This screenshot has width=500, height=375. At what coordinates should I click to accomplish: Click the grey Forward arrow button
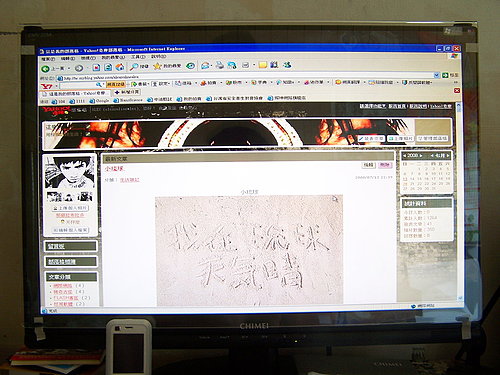(79, 68)
